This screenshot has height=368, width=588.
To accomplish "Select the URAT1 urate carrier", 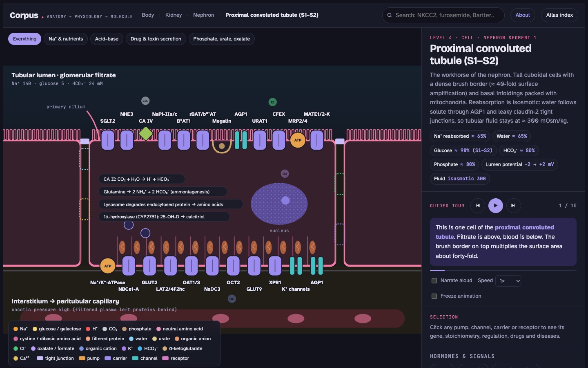I will [260, 140].
